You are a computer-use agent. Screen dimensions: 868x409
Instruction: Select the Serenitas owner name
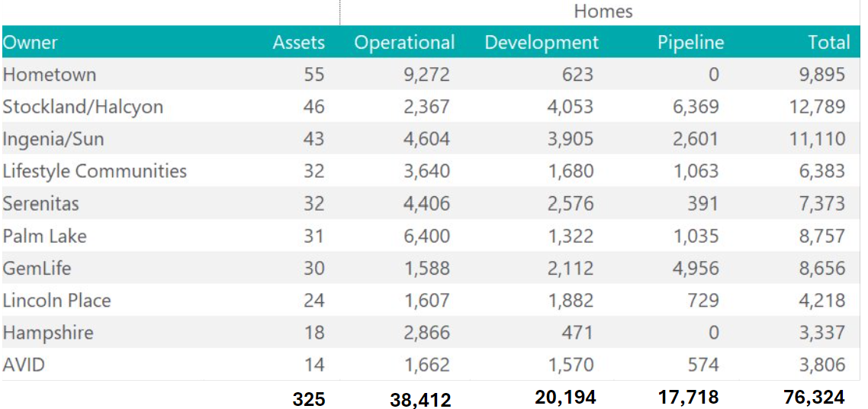tap(41, 204)
